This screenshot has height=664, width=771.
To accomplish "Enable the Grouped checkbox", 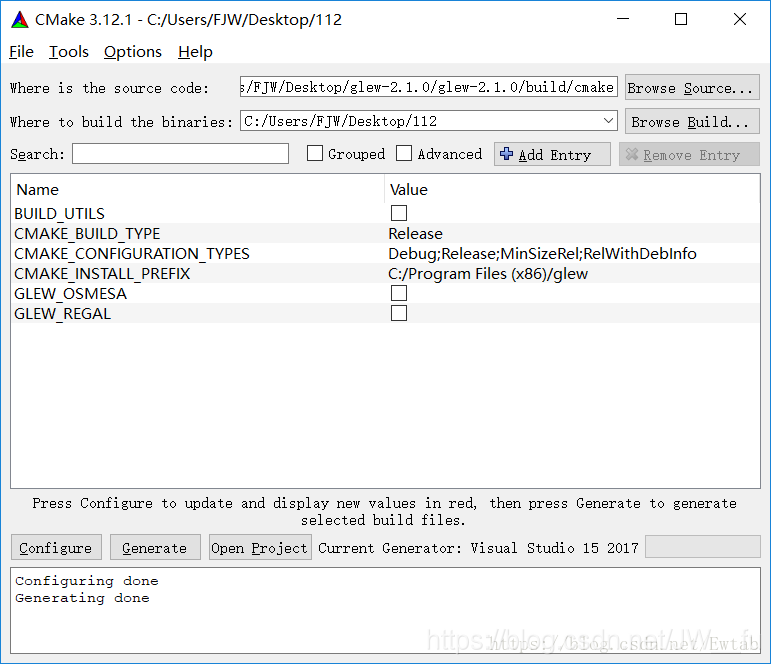I will 315,153.
